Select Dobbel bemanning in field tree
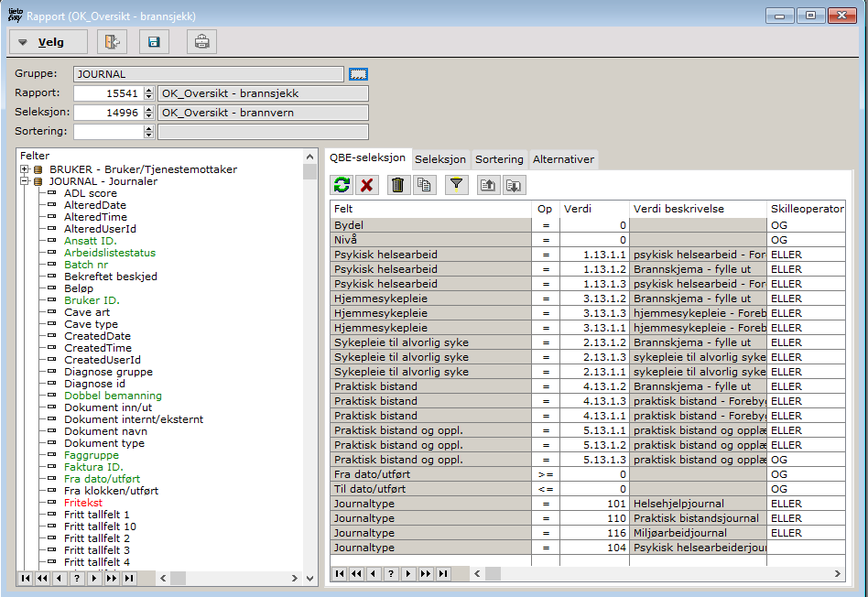868x597 pixels. point(113,396)
